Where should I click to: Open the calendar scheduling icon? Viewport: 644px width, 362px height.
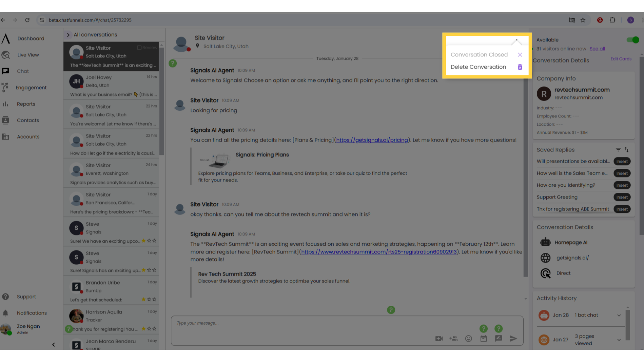pos(483,339)
